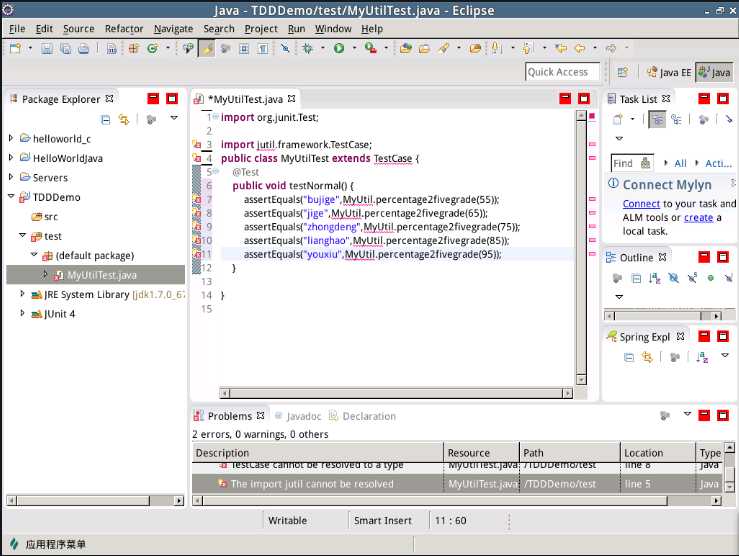Click Last Edit Location arrow icon

561,48
